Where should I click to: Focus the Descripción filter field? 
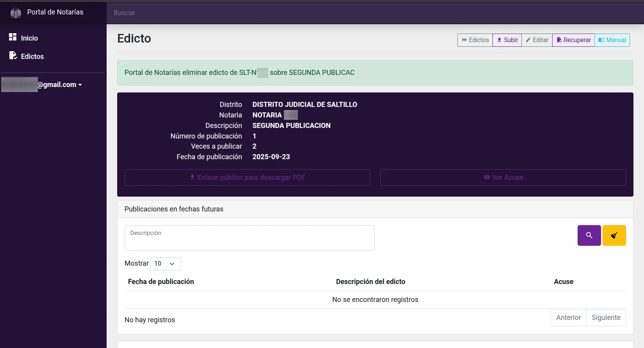249,238
